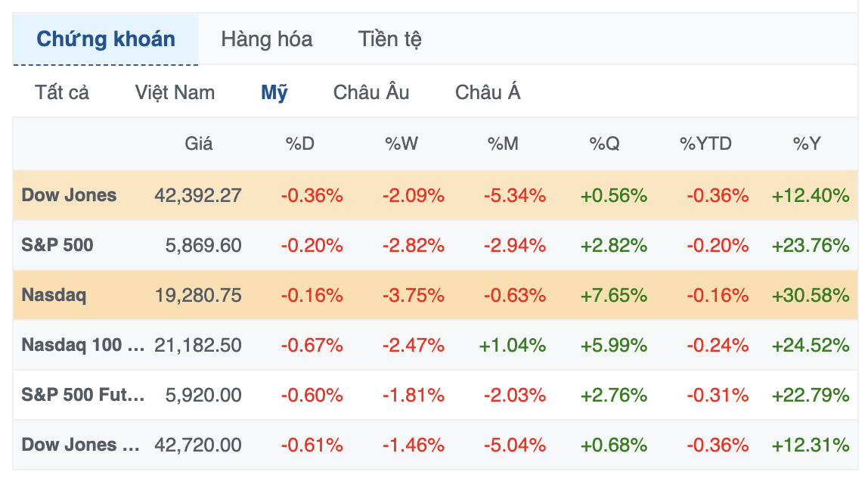Open the Nasdaq index details
The image size is (868, 478).
[x=54, y=295]
